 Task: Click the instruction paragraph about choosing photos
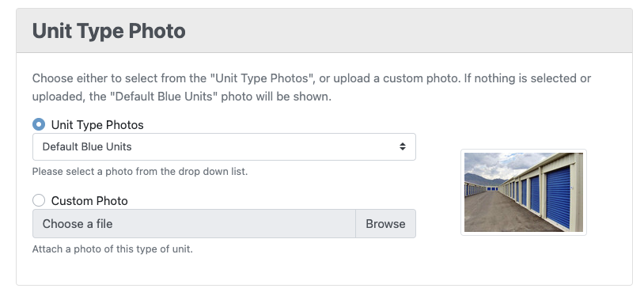pyautogui.click(x=312, y=88)
